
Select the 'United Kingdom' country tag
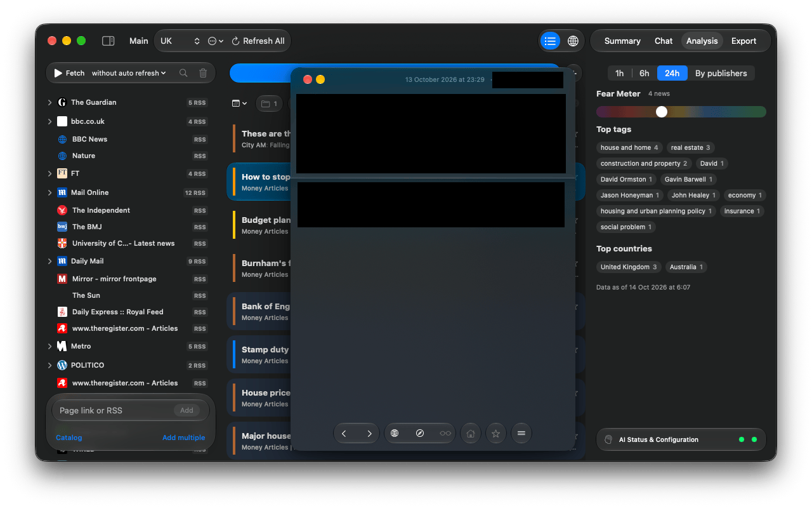[x=629, y=267]
